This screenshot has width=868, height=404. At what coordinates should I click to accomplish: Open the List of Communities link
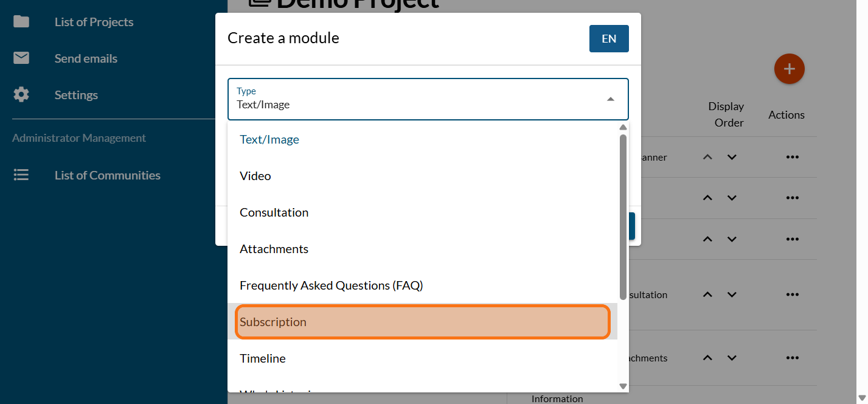(x=107, y=175)
